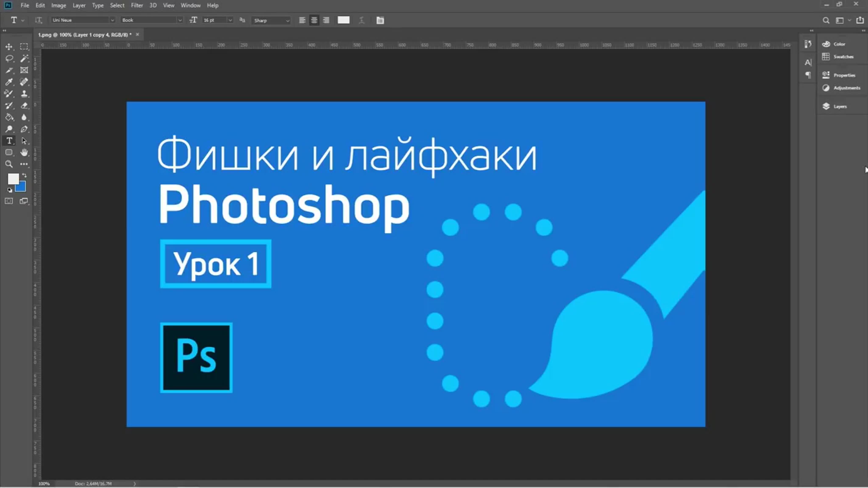Open the Edit Toolbar three-dots menu
Screen dimensions: 868x488
tap(24, 164)
